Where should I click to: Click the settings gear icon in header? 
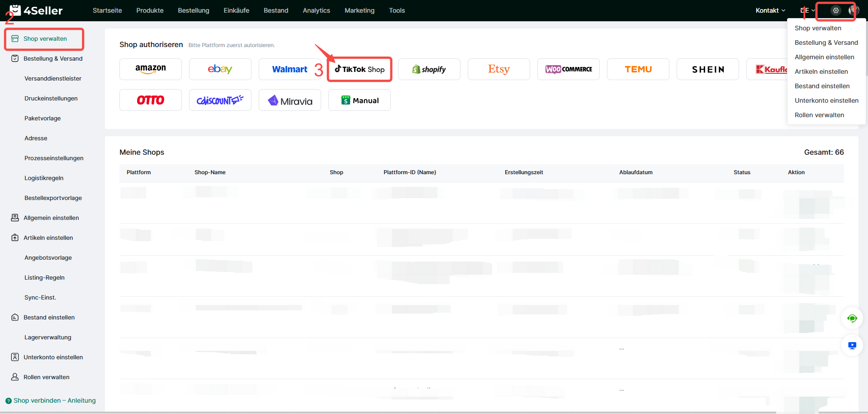835,10
